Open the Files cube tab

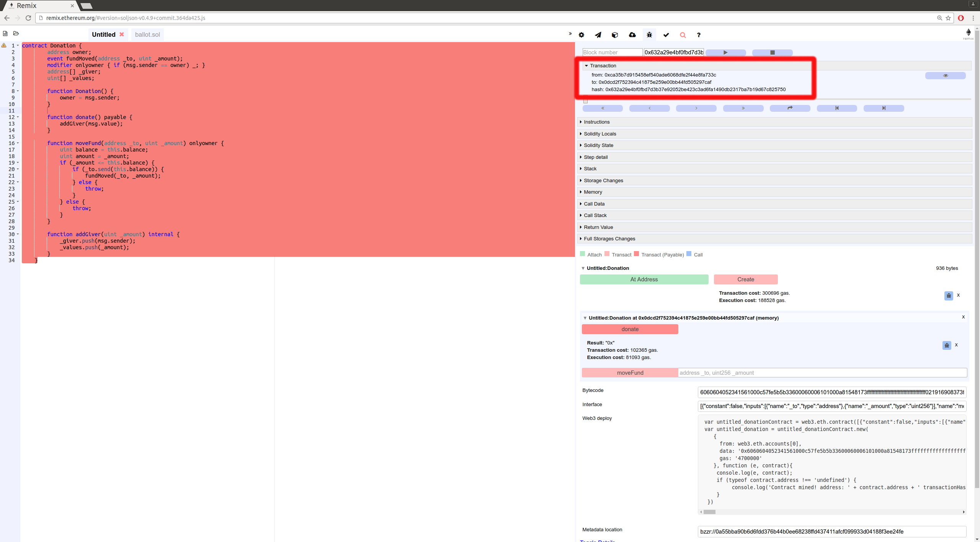(615, 35)
